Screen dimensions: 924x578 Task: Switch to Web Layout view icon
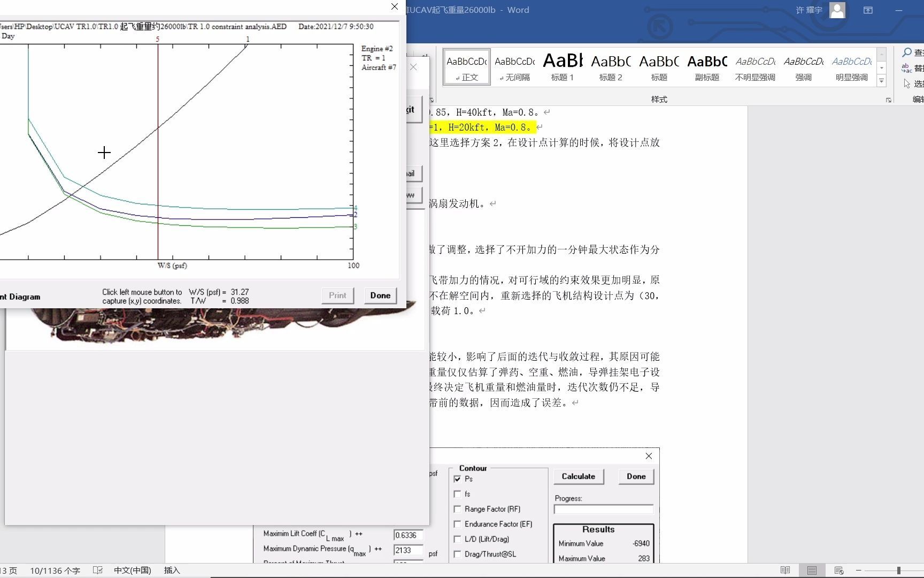pos(838,571)
